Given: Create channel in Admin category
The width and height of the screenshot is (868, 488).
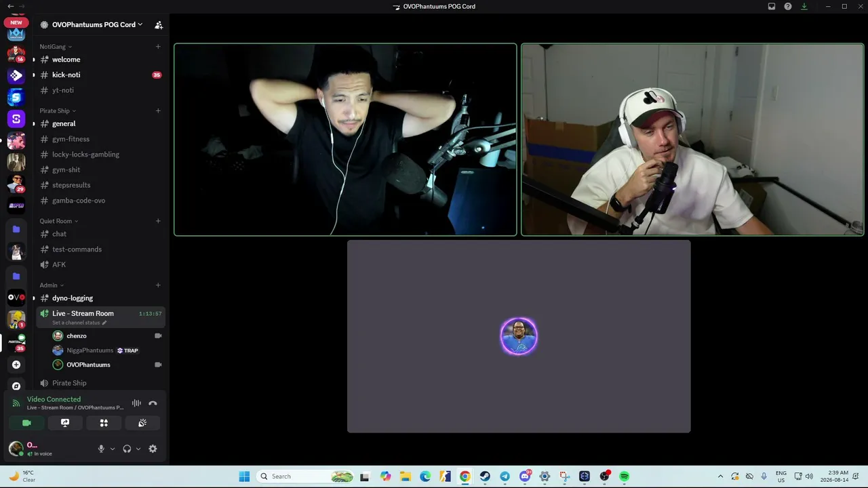Looking at the screenshot, I should coord(158,285).
